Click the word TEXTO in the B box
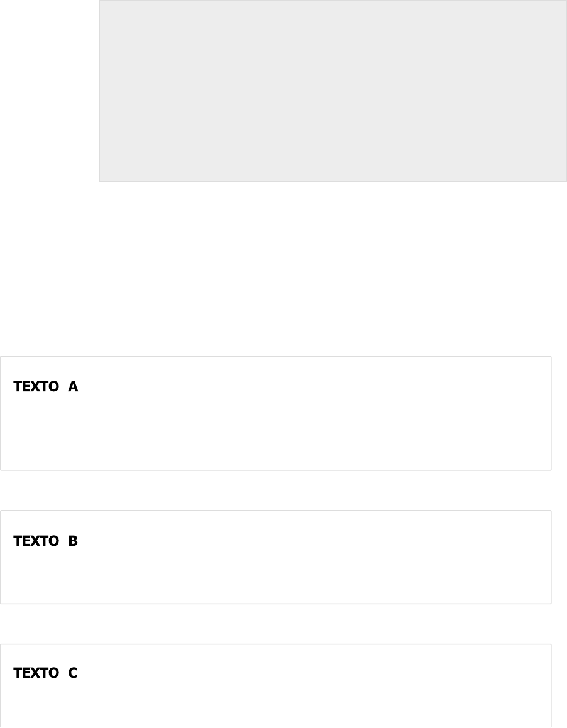This screenshot has width=567, height=728. [x=36, y=541]
